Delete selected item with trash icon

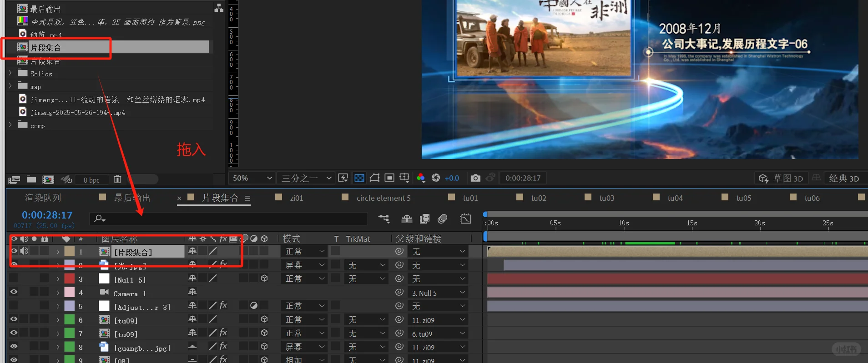coord(117,179)
